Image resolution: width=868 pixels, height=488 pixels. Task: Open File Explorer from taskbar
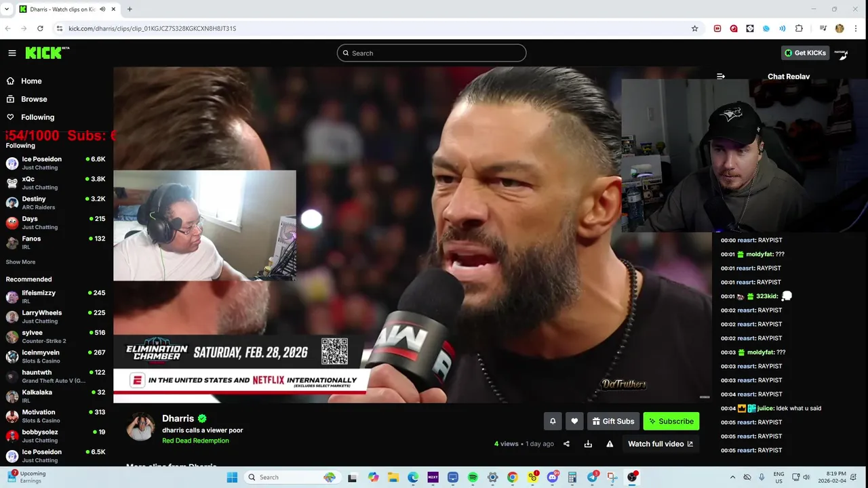pyautogui.click(x=393, y=477)
